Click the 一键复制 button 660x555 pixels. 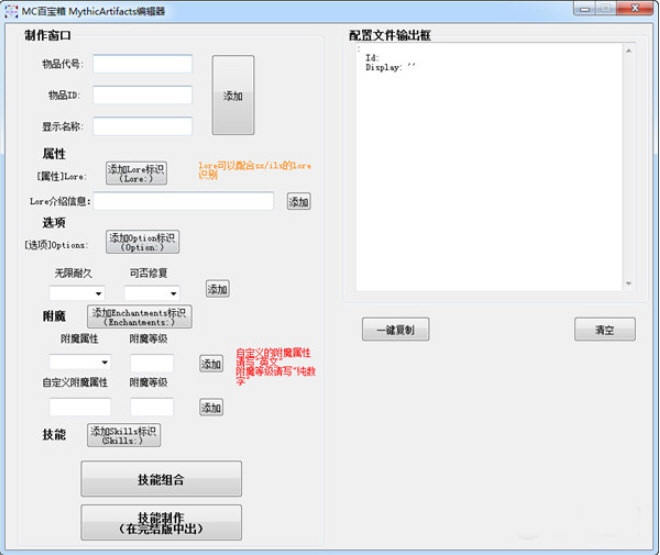(x=396, y=329)
